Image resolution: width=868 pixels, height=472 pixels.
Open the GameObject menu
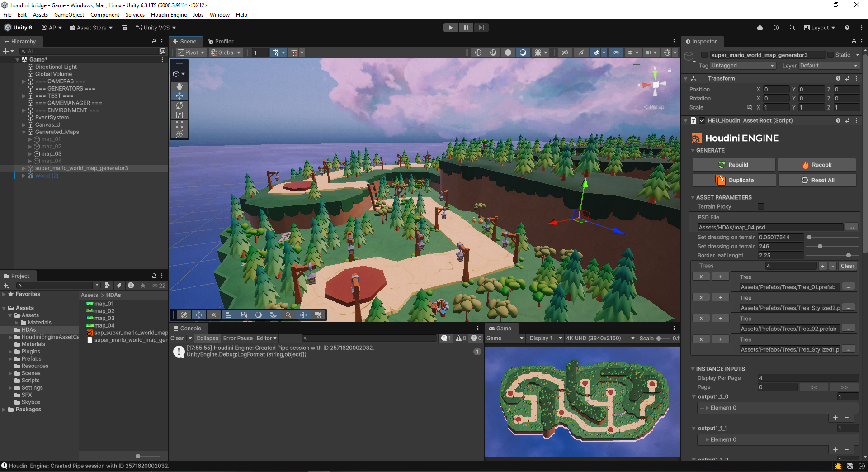click(x=69, y=15)
